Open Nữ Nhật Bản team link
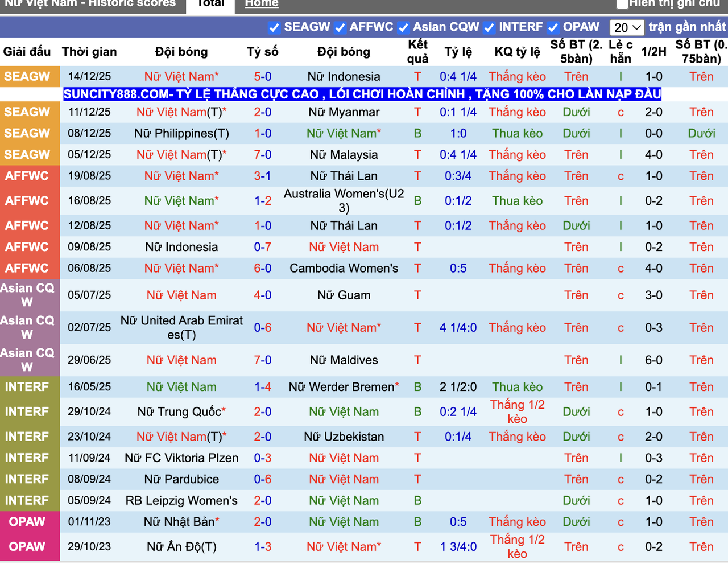Viewport: 728px width, 564px height. [x=179, y=522]
